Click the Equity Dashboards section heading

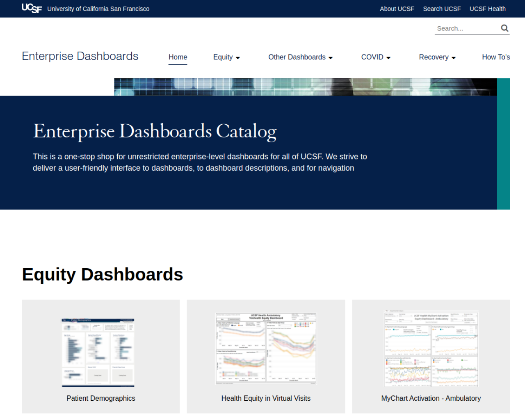pyautogui.click(x=103, y=274)
